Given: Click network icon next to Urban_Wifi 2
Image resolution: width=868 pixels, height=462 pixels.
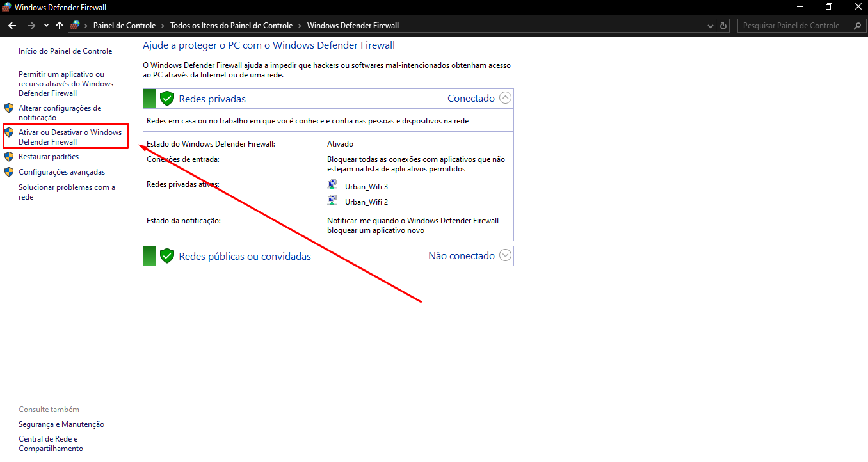Looking at the screenshot, I should coord(332,200).
